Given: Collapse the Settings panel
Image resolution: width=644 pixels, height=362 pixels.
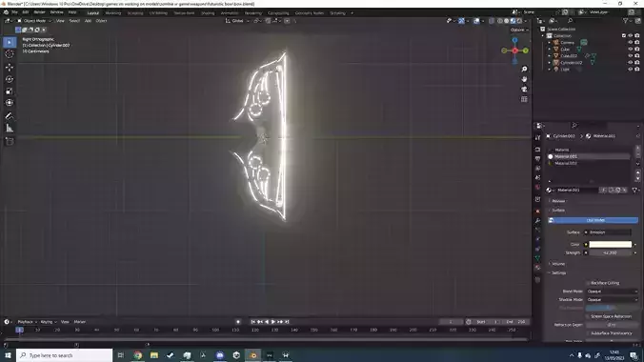Looking at the screenshot, I should [x=557, y=272].
